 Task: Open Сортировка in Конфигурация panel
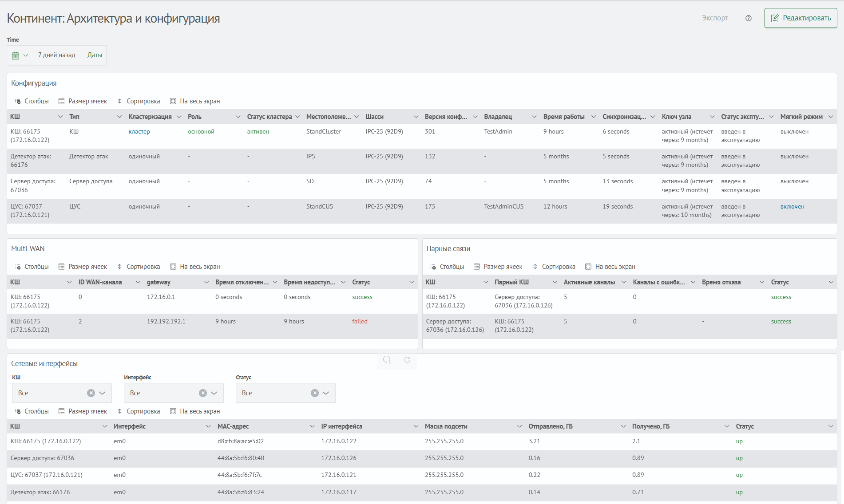[139, 101]
